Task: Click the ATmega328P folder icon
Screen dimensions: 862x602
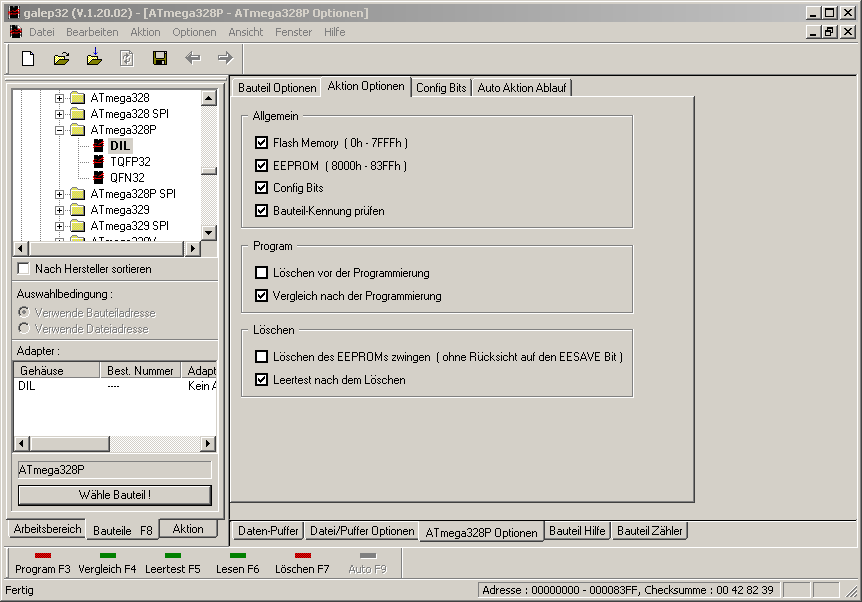Action: coord(78,130)
